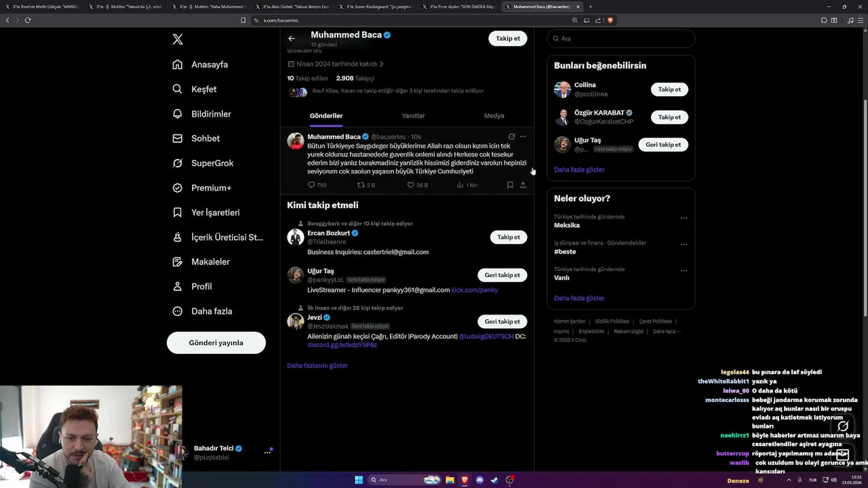Open the X logo home icon
Screen dimensions: 868x488
pyautogui.click(x=178, y=39)
